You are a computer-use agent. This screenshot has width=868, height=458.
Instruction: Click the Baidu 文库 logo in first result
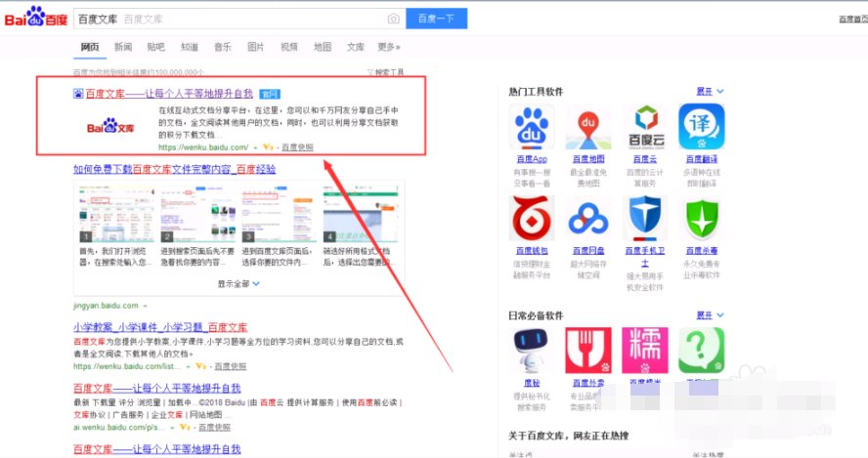click(x=110, y=127)
